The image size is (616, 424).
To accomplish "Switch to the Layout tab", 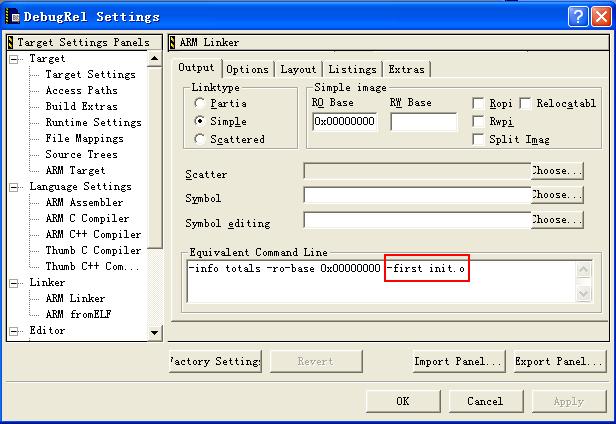I will [x=298, y=70].
